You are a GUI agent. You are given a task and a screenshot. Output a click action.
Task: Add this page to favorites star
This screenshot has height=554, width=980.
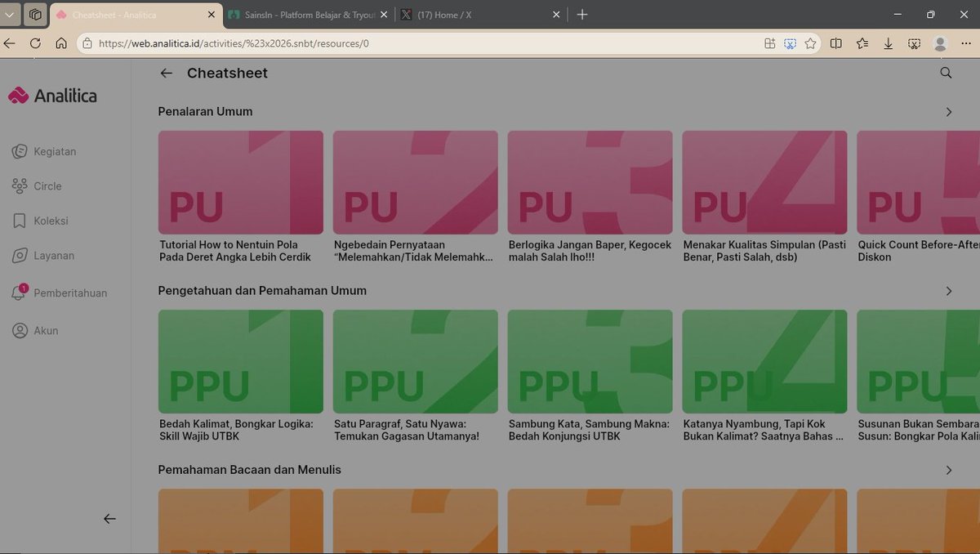pos(810,43)
